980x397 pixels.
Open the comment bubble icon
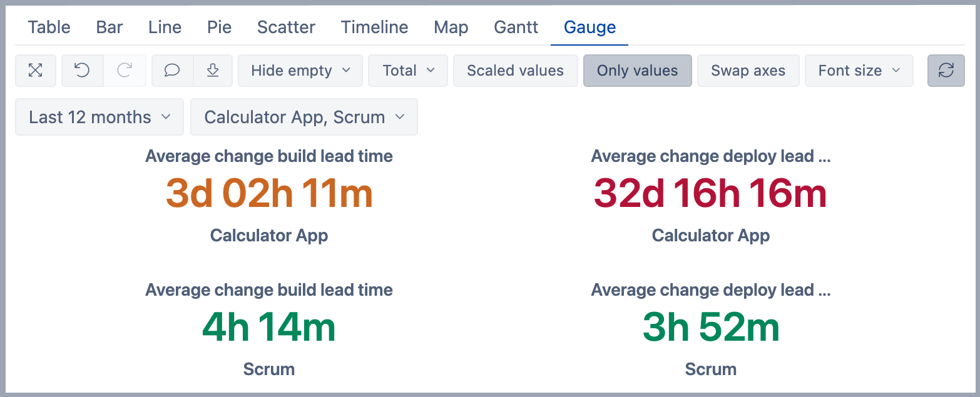click(x=172, y=71)
